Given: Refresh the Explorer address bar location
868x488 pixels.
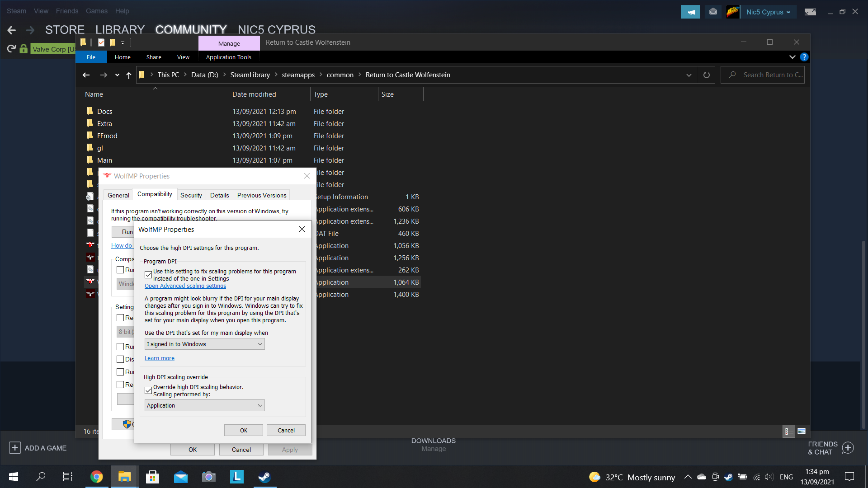Looking at the screenshot, I should (x=706, y=75).
